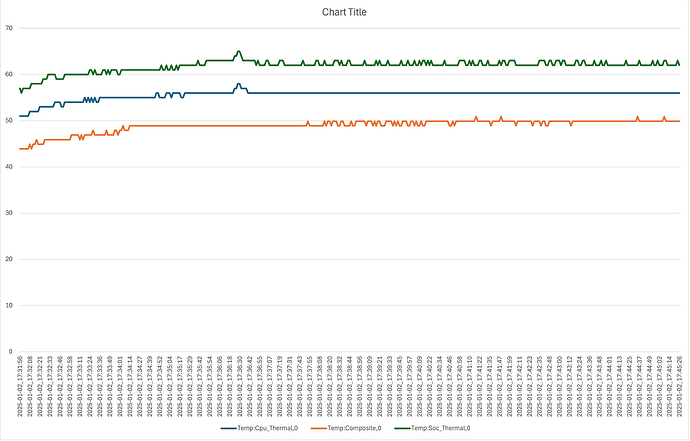Click x-axis label 2025-01-02_17:45:02
Image resolution: width=690 pixels, height=441 pixels.
point(660,386)
